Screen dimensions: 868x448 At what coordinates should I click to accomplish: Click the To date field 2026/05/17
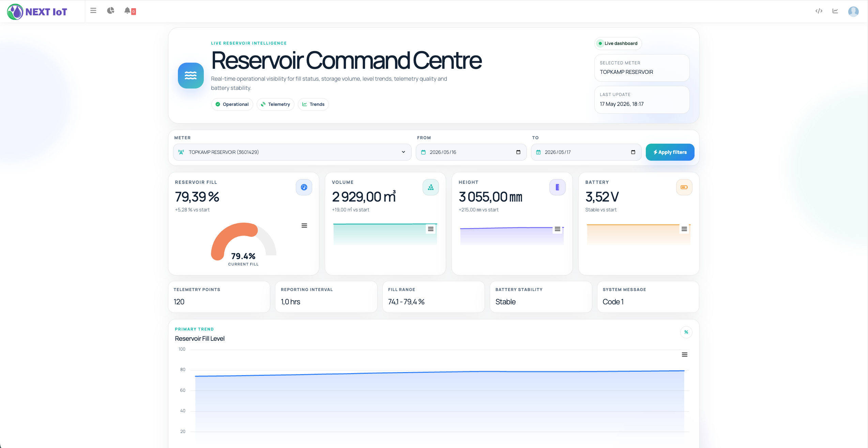tap(586, 152)
